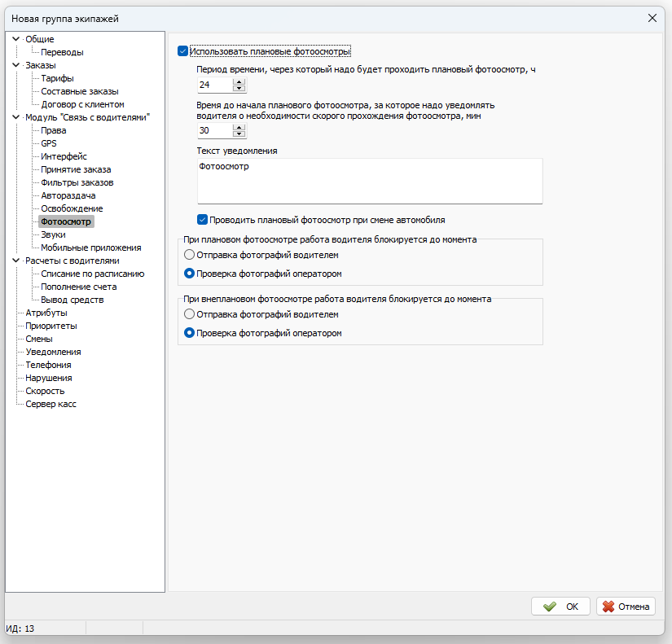Open Списание по расписанию settings
Screen dimensions: 672x644
tap(93, 274)
